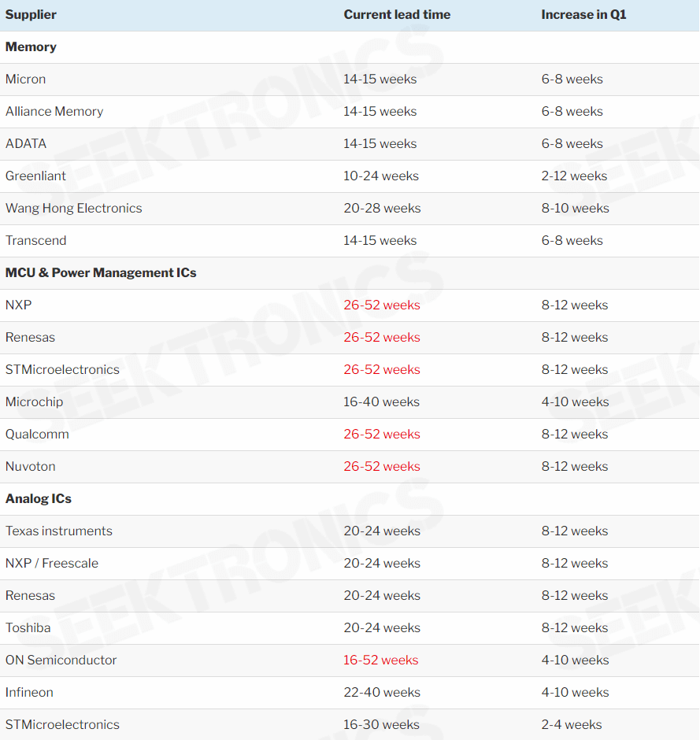Select the Toshiba supplier cell
This screenshot has width=700, height=740.
pyautogui.click(x=28, y=627)
